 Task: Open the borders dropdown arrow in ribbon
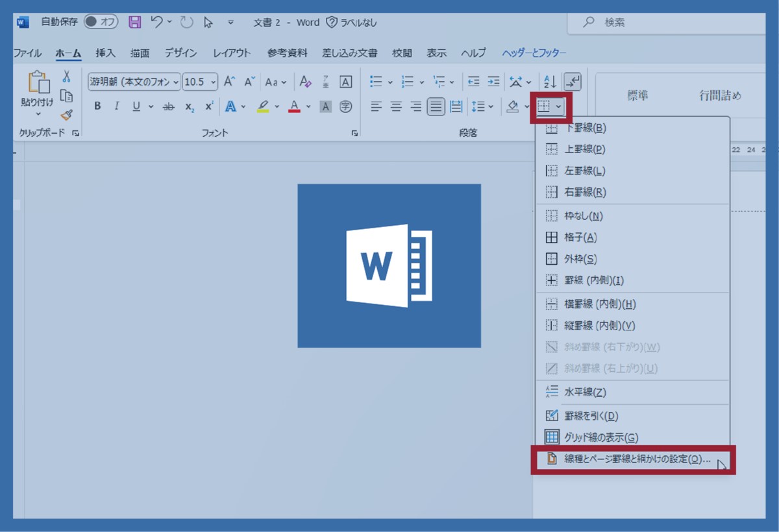click(559, 106)
